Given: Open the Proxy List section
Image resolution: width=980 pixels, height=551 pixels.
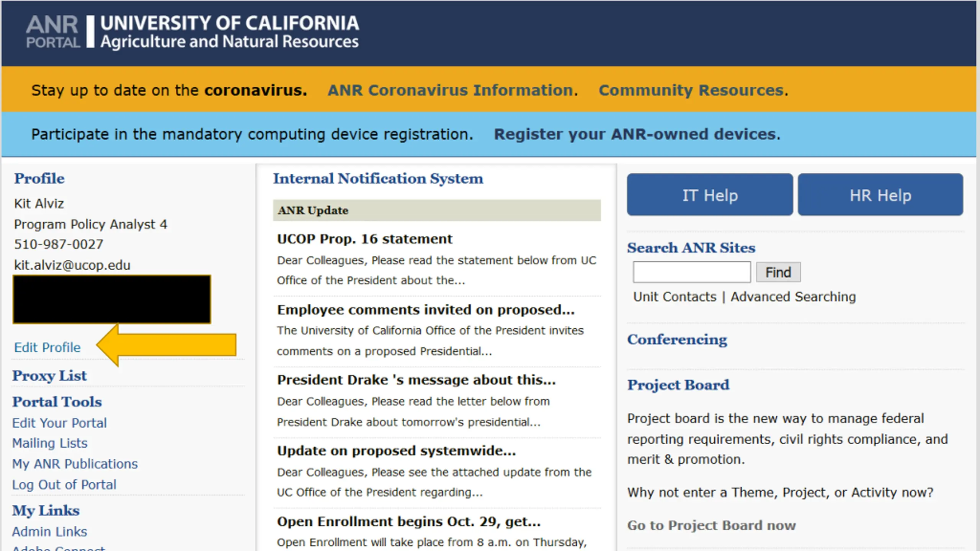Looking at the screenshot, I should pyautogui.click(x=50, y=376).
